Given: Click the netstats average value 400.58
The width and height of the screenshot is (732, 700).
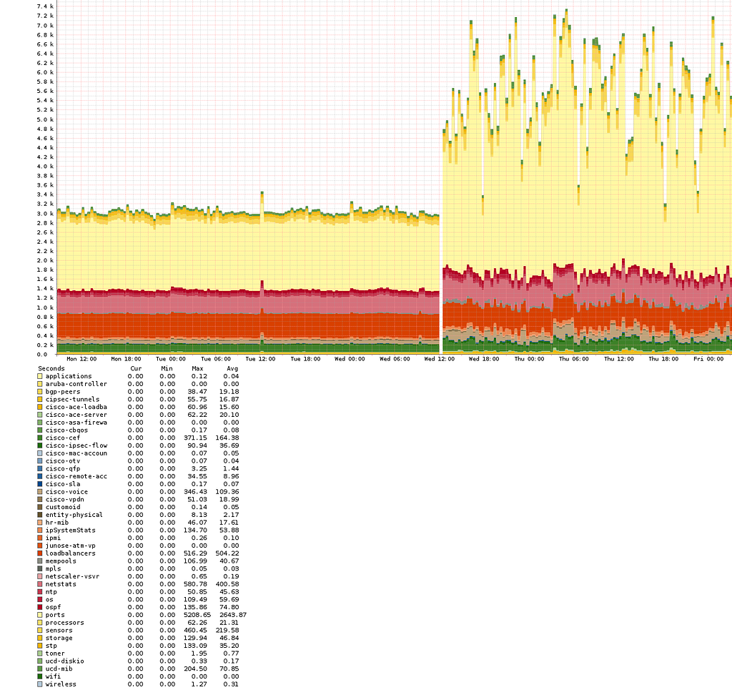Looking at the screenshot, I should [227, 583].
